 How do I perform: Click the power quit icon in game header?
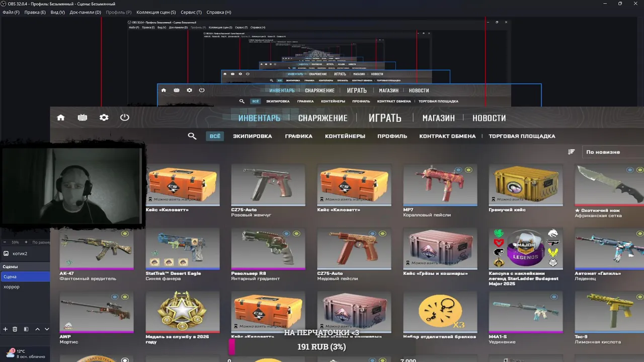coord(125,118)
